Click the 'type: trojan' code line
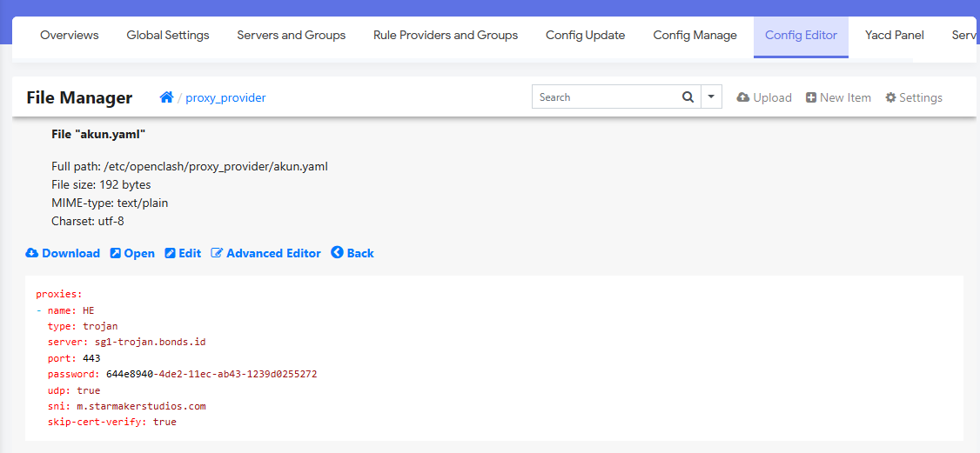Image resolution: width=980 pixels, height=453 pixels. click(x=83, y=326)
